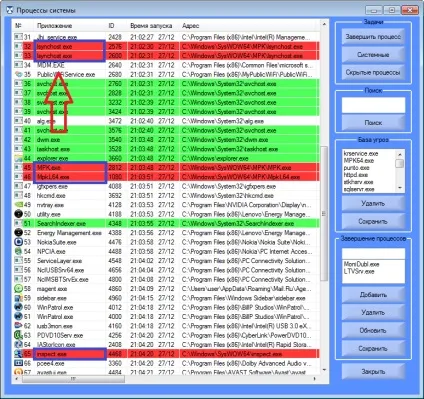Screen dimensions: 424x399
Task: Select the dwm.exe process row
Action: point(166,140)
